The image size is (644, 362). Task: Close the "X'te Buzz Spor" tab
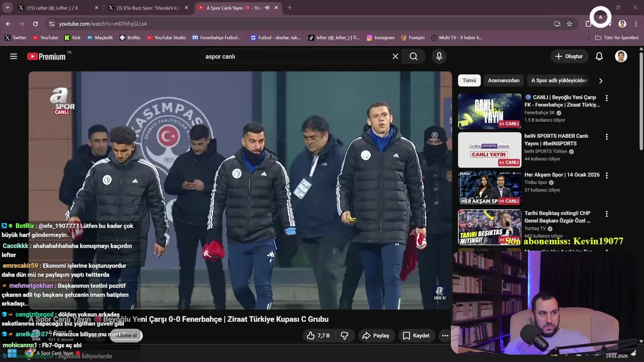pos(186,8)
